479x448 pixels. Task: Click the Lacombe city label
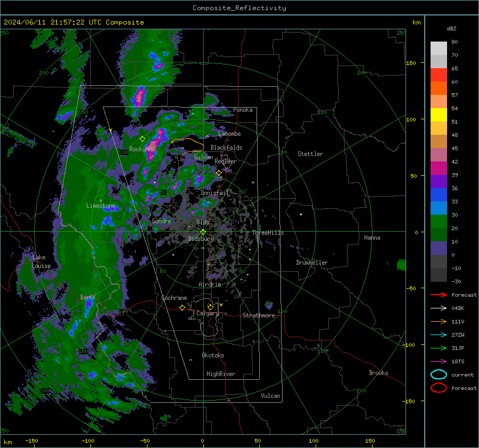coord(229,134)
